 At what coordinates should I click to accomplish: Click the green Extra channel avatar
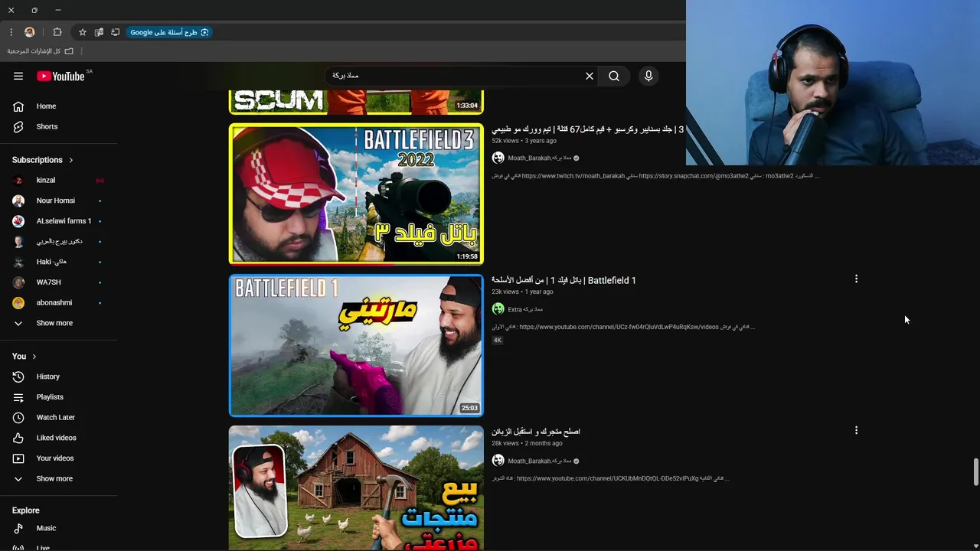498,309
